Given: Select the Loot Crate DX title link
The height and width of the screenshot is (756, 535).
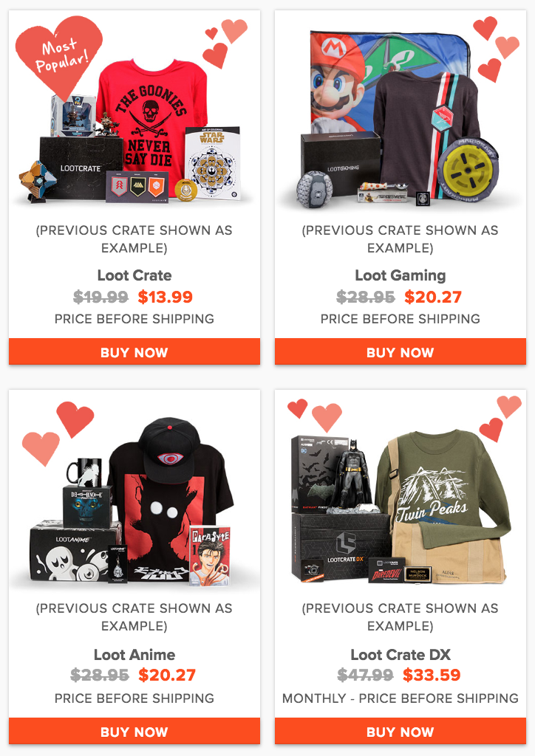Looking at the screenshot, I should 401,655.
